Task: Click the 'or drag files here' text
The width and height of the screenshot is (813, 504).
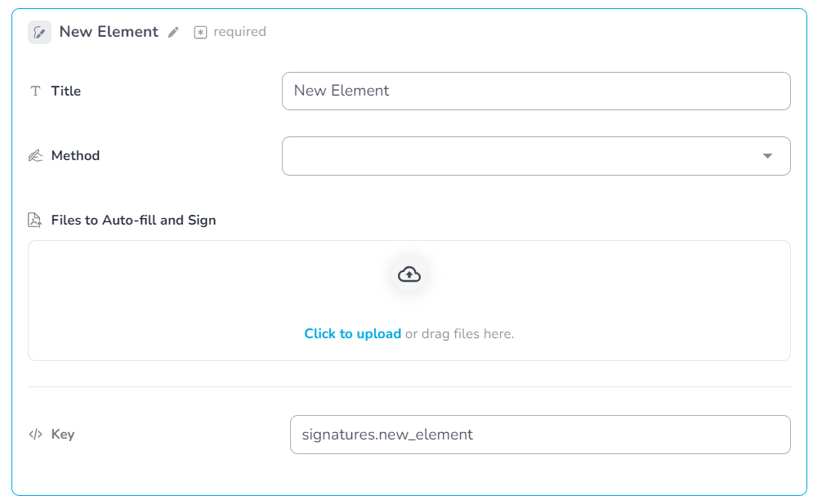Action: [x=459, y=333]
